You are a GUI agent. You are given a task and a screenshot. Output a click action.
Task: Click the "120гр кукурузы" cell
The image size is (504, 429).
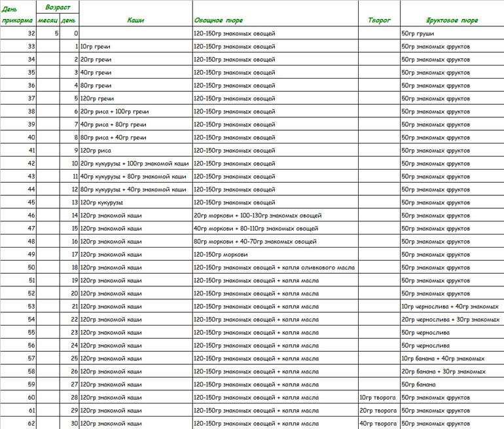[135, 202]
